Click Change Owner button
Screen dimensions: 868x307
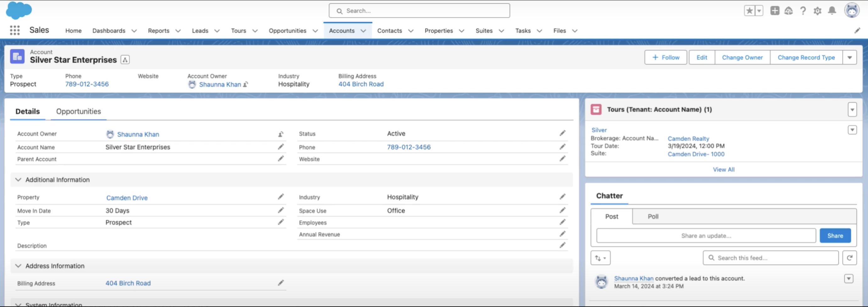pyautogui.click(x=742, y=57)
